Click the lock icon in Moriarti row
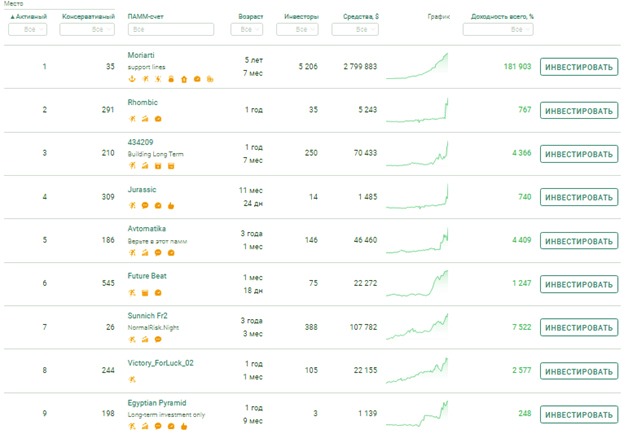The width and height of the screenshot is (624, 434). click(x=171, y=79)
